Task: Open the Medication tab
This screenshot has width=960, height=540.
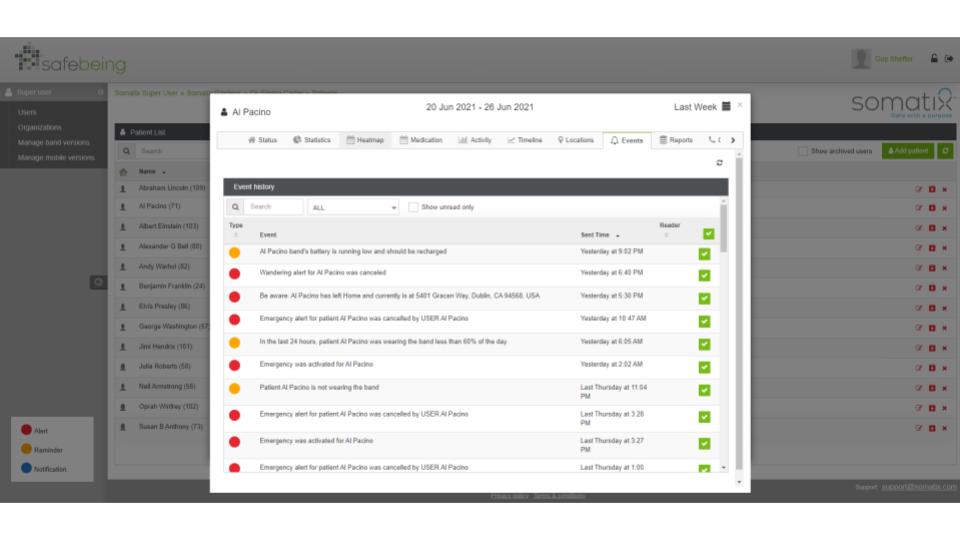Action: pos(421,140)
